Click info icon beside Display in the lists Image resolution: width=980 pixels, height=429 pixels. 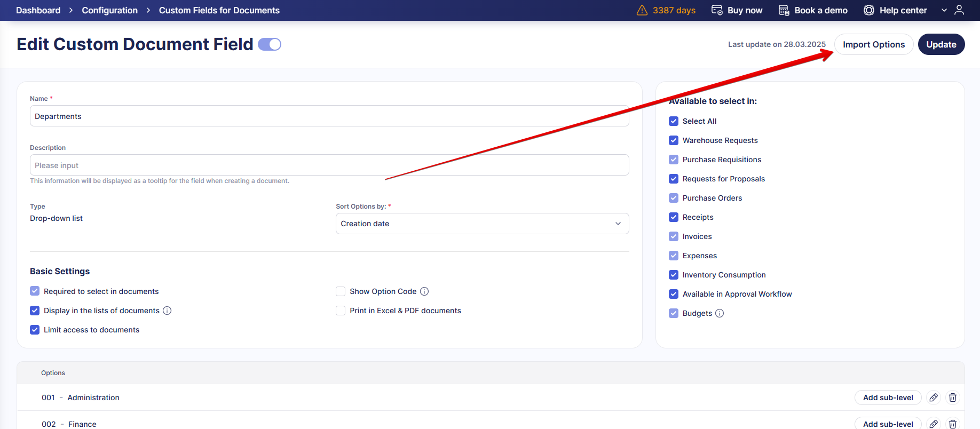pos(167,311)
